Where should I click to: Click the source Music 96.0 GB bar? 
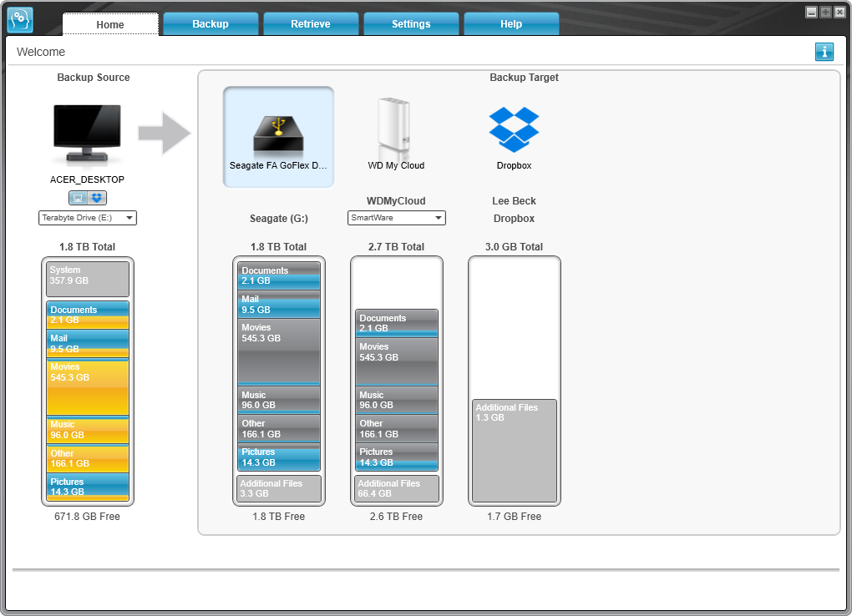(88, 430)
